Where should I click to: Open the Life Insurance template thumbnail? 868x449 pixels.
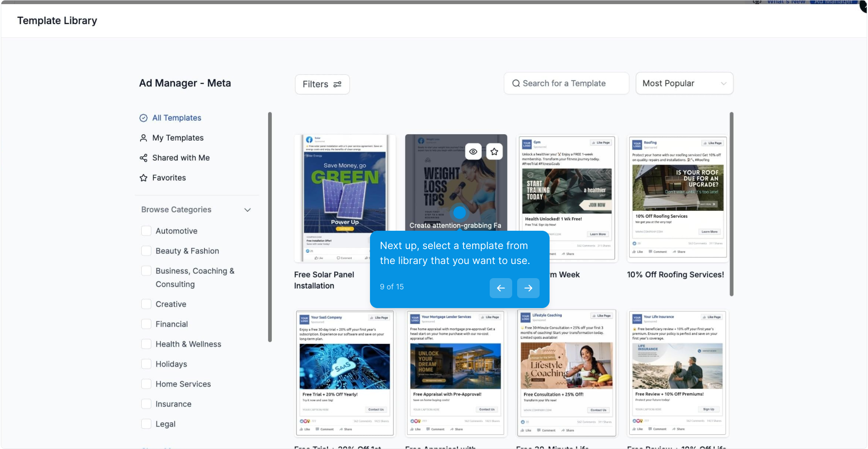click(x=678, y=373)
